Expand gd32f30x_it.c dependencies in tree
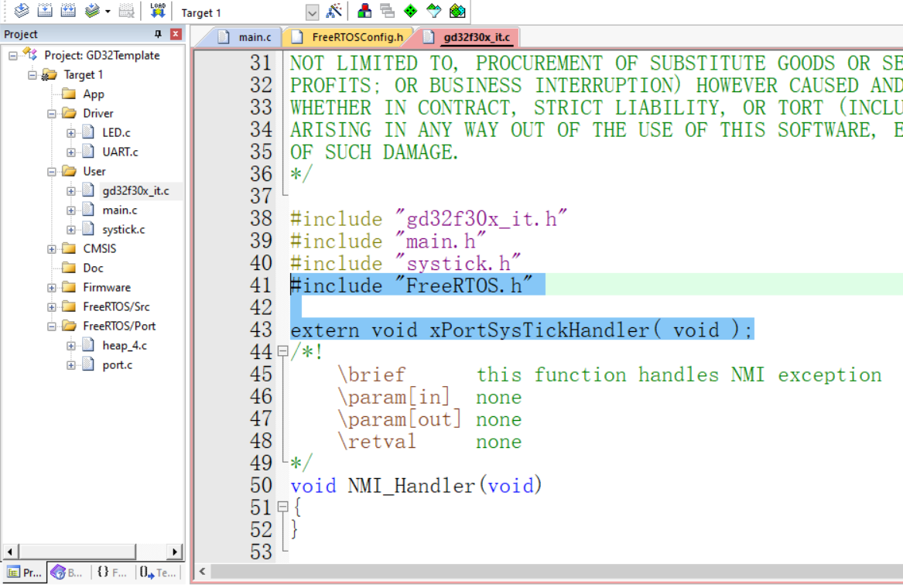The height and width of the screenshot is (588, 903). 71,191
